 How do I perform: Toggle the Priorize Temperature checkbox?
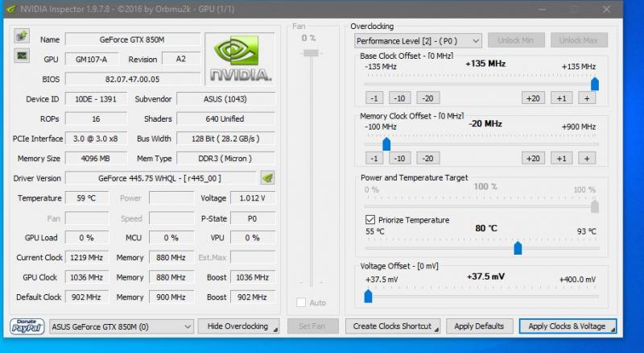(x=370, y=220)
